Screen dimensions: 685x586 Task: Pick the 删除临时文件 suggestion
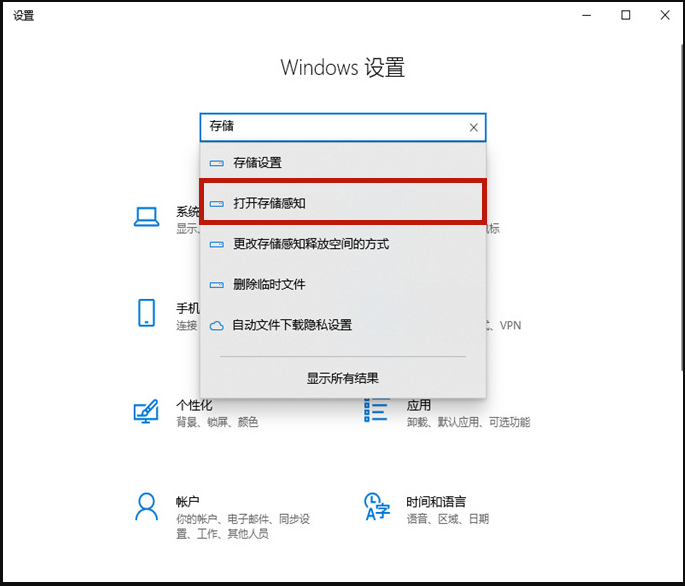pyautogui.click(x=269, y=285)
